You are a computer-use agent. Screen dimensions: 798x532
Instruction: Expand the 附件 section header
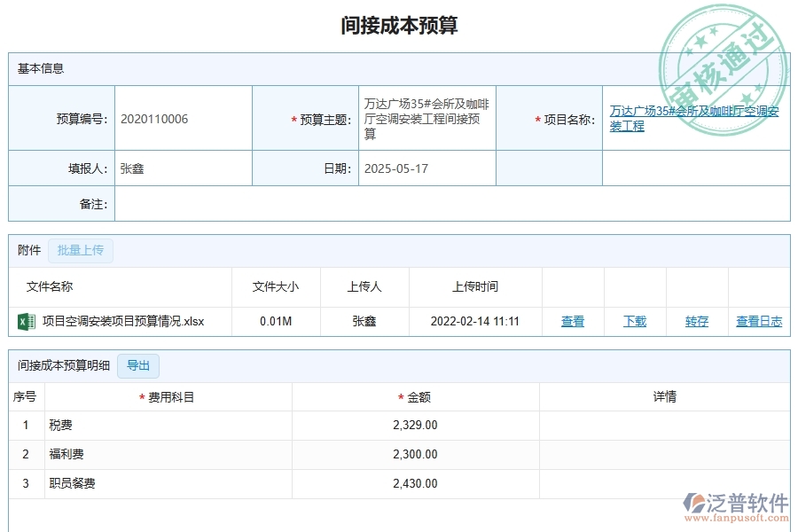click(x=27, y=250)
